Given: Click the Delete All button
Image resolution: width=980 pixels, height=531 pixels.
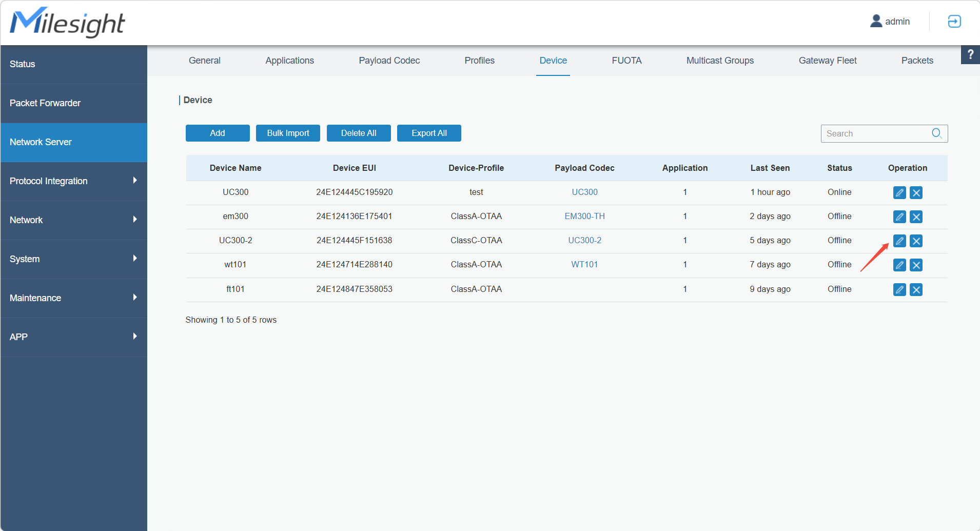Looking at the screenshot, I should [x=359, y=133].
